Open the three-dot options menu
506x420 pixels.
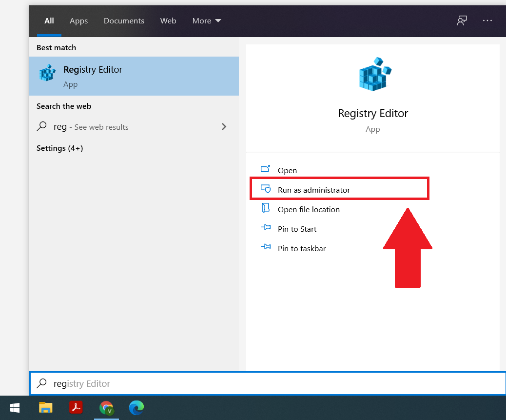tap(487, 20)
